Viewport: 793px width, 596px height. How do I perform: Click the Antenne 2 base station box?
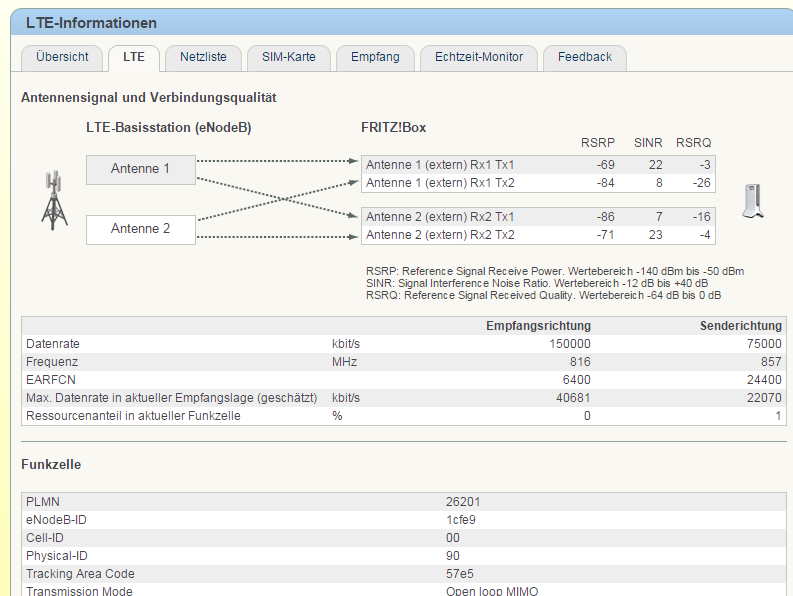pyautogui.click(x=140, y=229)
